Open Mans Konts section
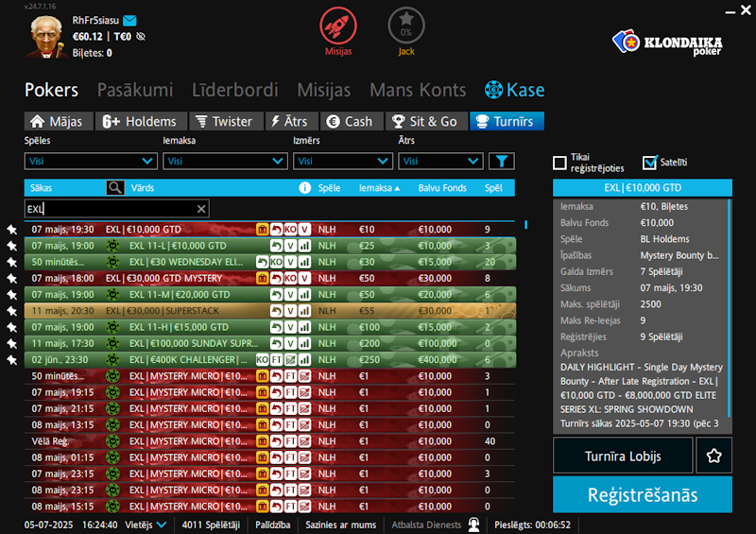756x534 pixels. click(418, 90)
